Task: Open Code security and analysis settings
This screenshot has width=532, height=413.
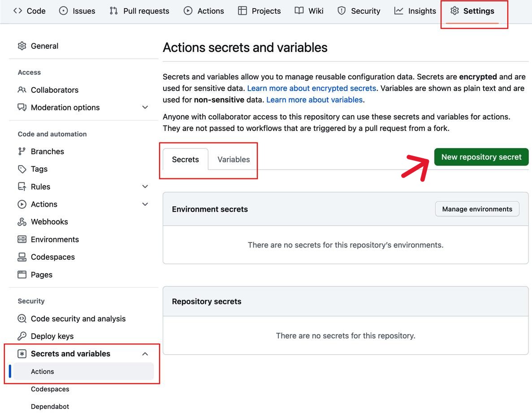Action: pyautogui.click(x=78, y=319)
